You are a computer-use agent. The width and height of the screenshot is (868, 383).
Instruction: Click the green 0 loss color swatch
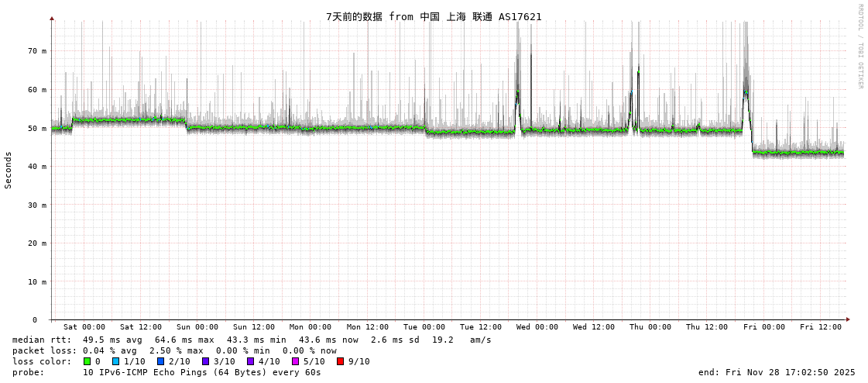tap(87, 361)
